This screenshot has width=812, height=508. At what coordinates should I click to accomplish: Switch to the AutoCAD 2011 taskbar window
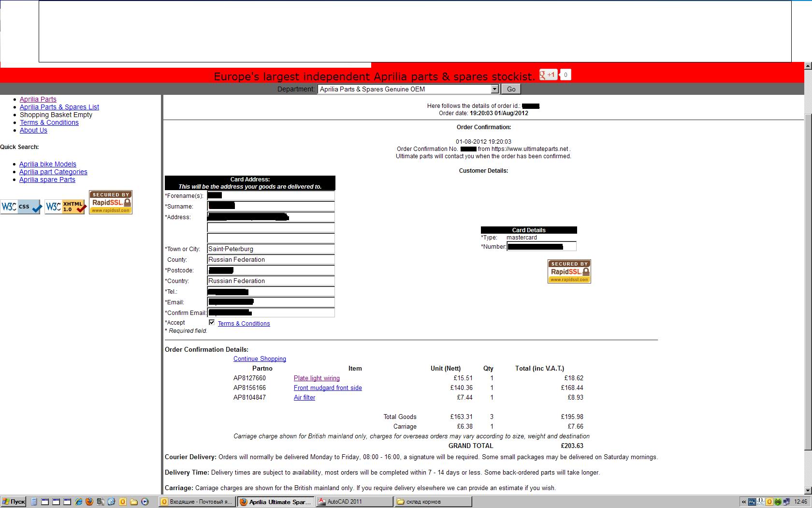[x=355, y=502]
